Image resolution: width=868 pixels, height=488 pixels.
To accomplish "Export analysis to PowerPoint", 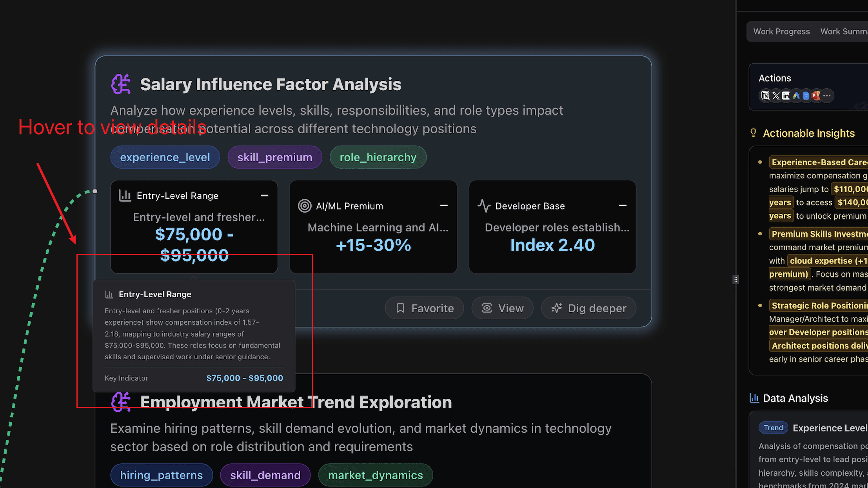I will [x=816, y=96].
